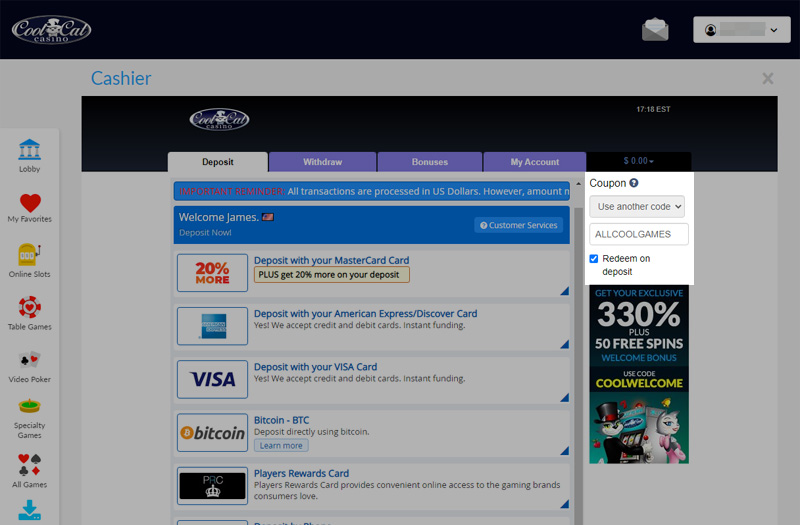
Task: Click the download icon in the sidebar
Action: click(x=30, y=510)
